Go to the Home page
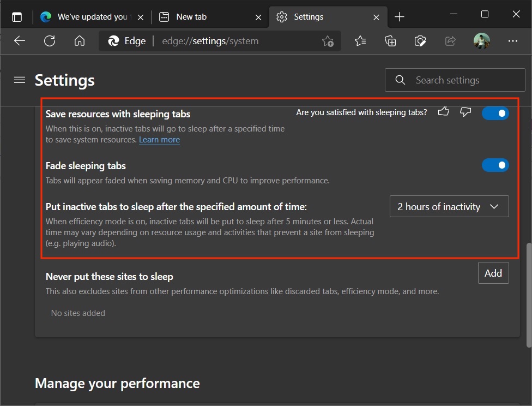 [80, 41]
